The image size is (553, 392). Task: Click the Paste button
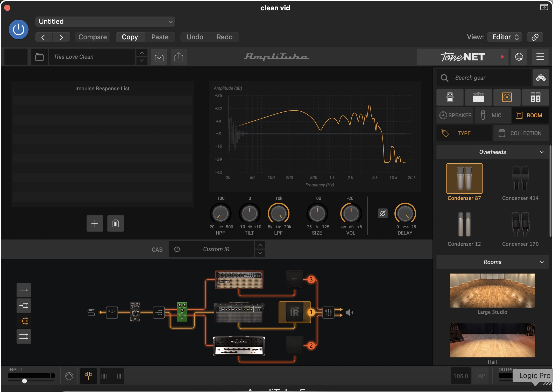coord(160,37)
